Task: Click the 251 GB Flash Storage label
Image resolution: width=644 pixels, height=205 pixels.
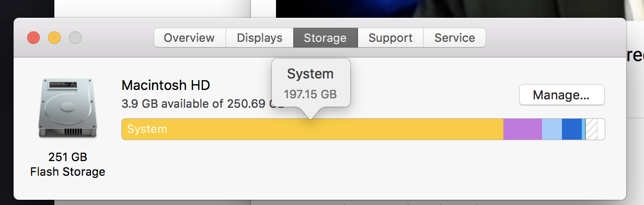Action: point(67,164)
